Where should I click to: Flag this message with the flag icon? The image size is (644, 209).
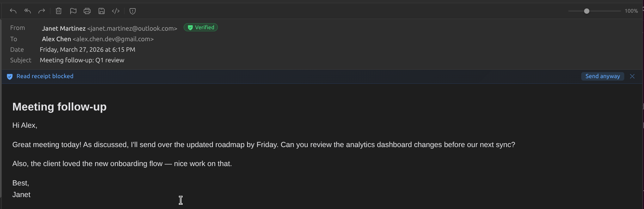pyautogui.click(x=73, y=11)
